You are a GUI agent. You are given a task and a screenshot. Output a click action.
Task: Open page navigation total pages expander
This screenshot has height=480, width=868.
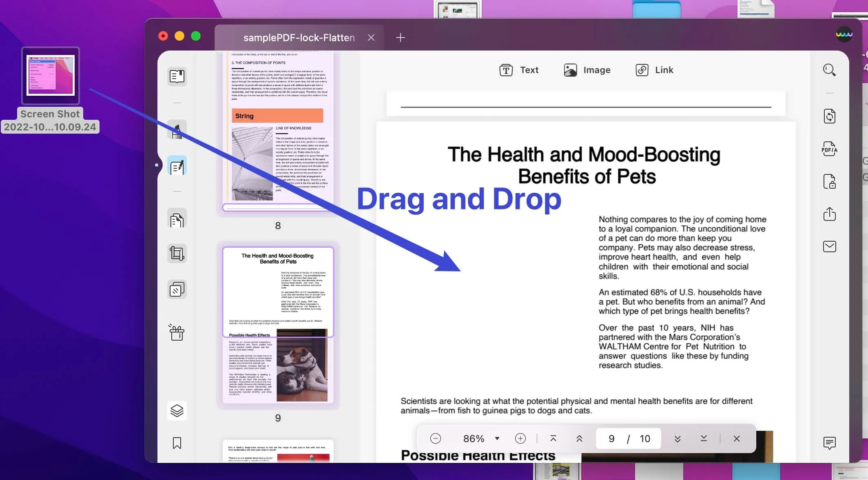(644, 438)
